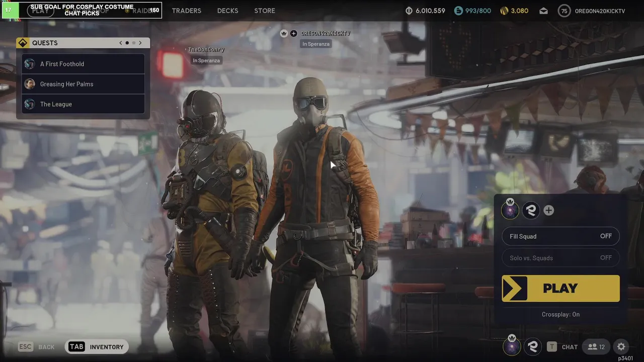Click The League quest giver portrait
This screenshot has width=644, height=362.
click(x=30, y=104)
